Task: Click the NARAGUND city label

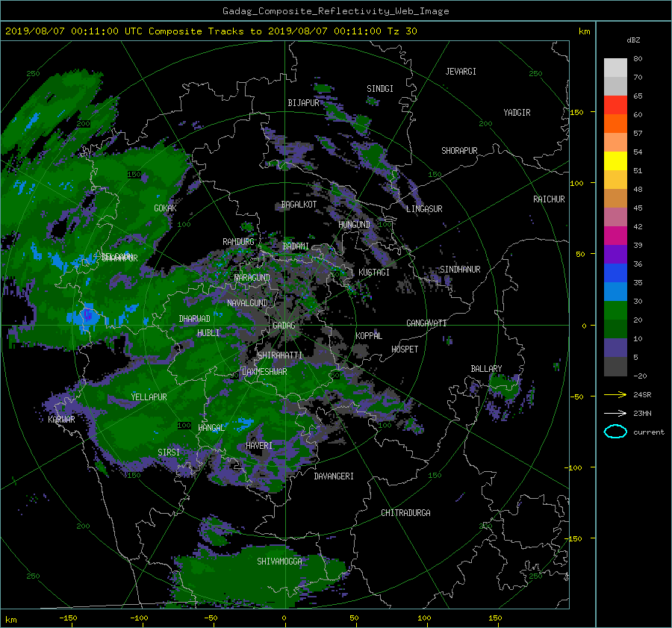Action: [252, 278]
